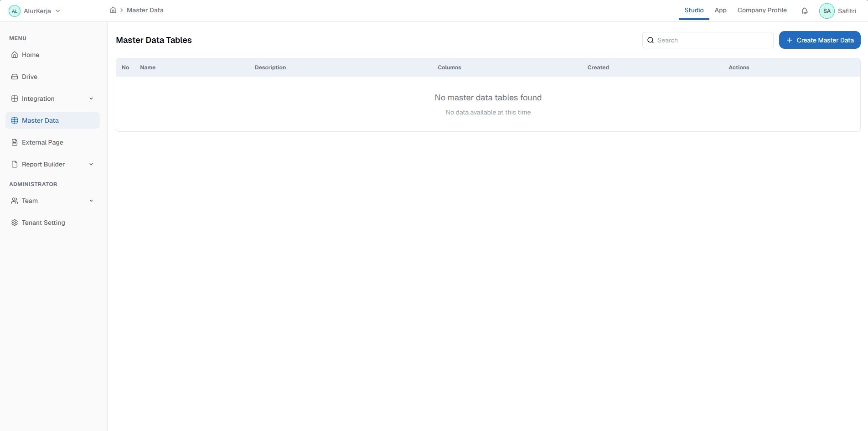The image size is (868, 431).
Task: Expand the Team submenu chevron
Action: pyautogui.click(x=91, y=201)
